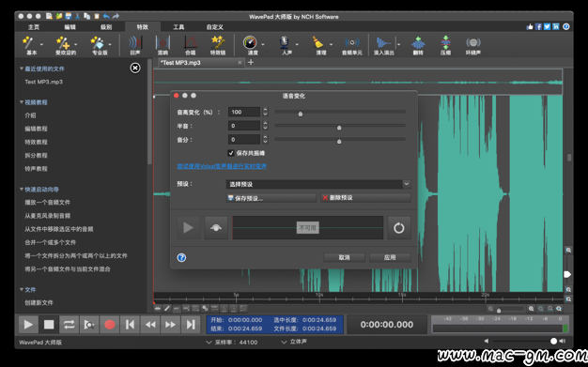This screenshot has width=588, height=367.
Task: Start dialog preview play button
Action: pos(188,227)
